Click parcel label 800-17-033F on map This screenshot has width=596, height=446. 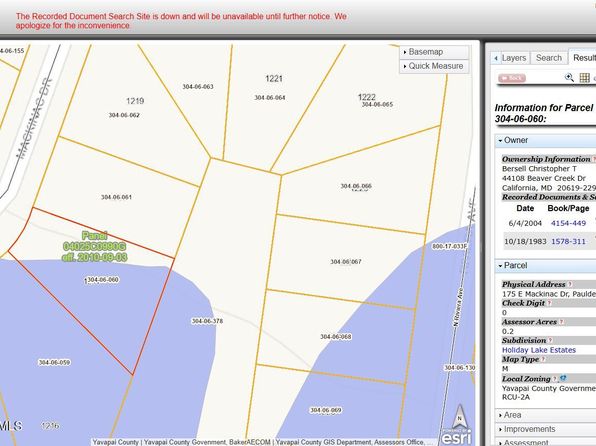(449, 246)
